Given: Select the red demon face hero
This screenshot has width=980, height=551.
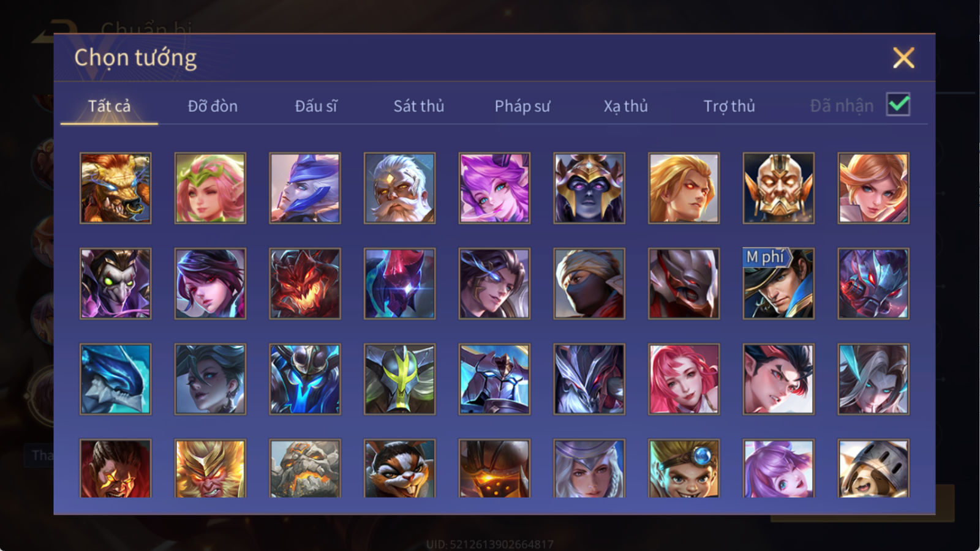Looking at the screenshot, I should pos(304,283).
